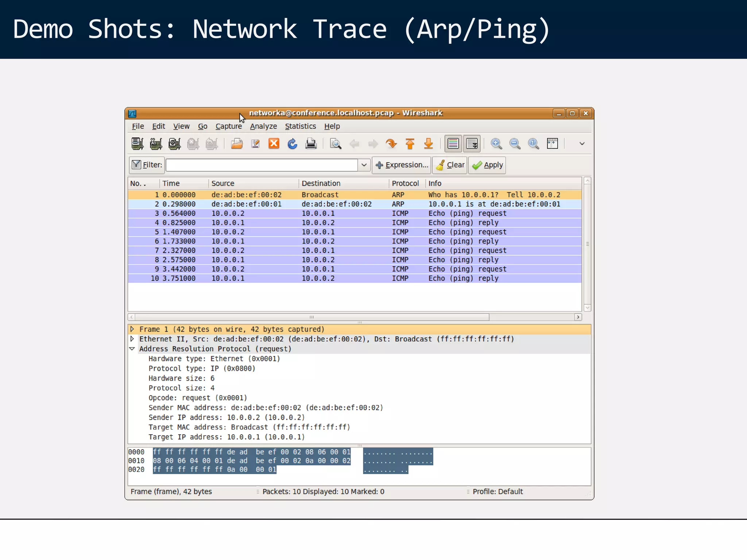Click resize all columns toolbar icon
Image resolution: width=747 pixels, height=560 pixels.
pyautogui.click(x=553, y=144)
